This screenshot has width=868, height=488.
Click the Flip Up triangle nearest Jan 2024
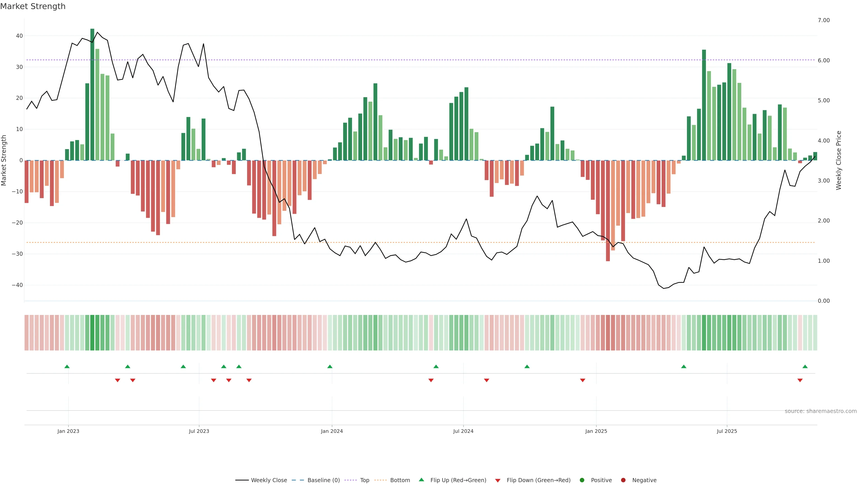click(330, 366)
